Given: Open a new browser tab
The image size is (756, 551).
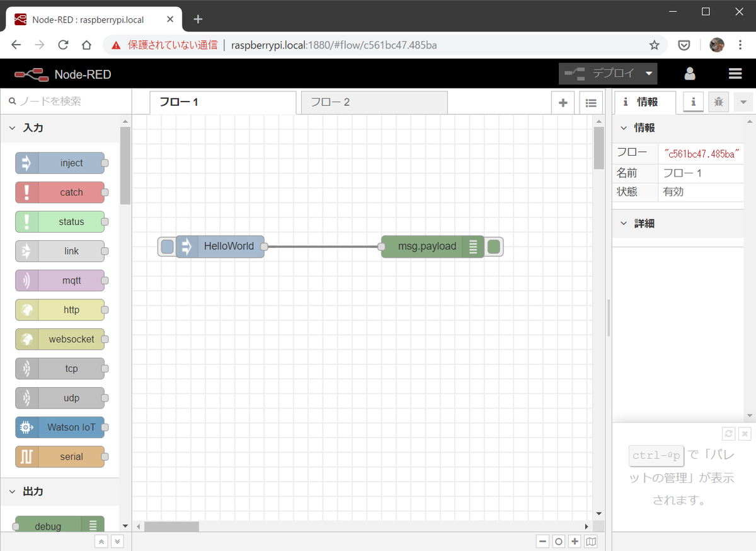Looking at the screenshot, I should 198,19.
